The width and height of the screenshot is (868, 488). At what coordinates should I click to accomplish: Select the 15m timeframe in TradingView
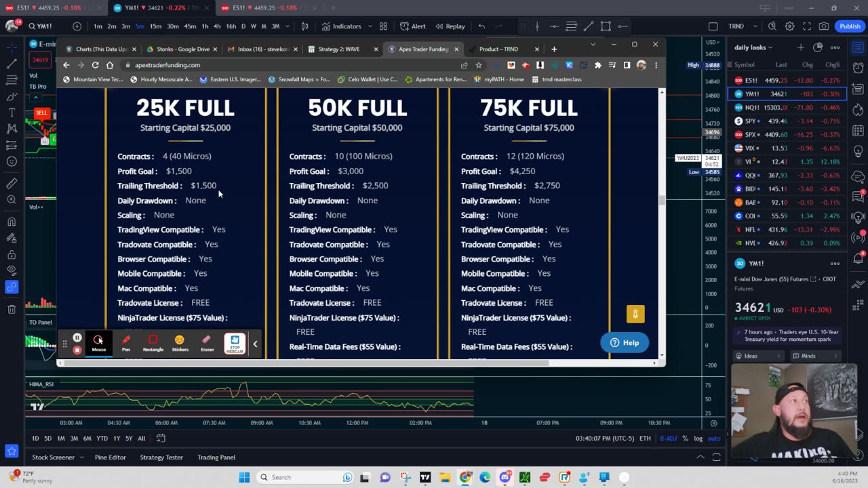pos(155,26)
